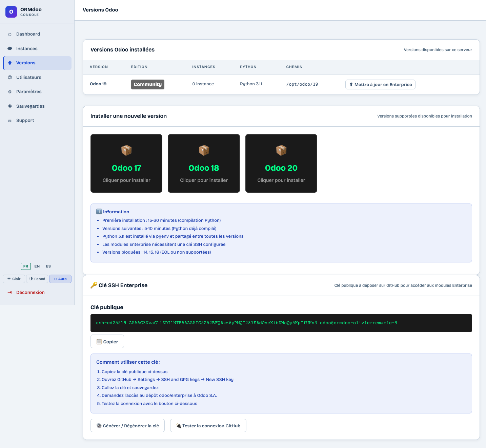Click the Community edition badge

click(148, 84)
